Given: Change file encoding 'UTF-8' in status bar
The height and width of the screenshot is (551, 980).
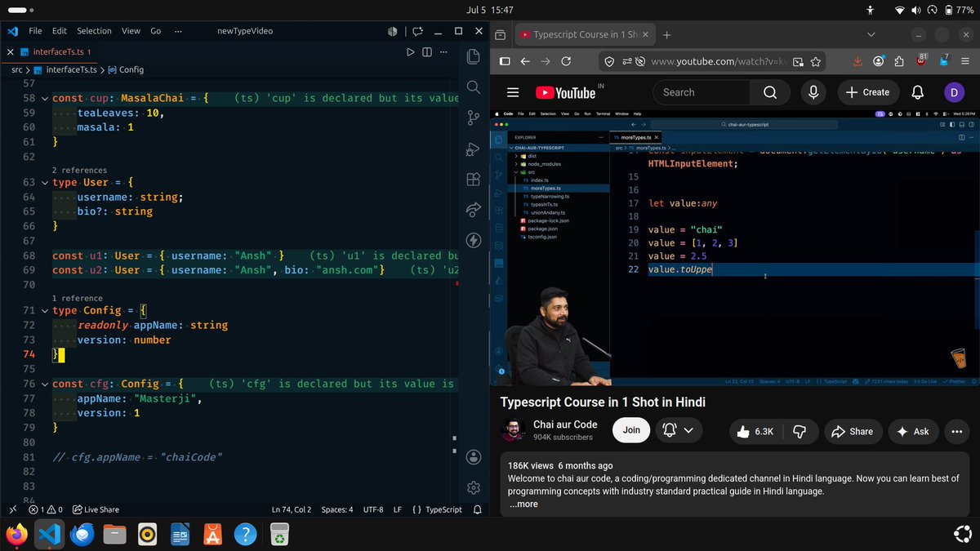Looking at the screenshot, I should pyautogui.click(x=373, y=509).
